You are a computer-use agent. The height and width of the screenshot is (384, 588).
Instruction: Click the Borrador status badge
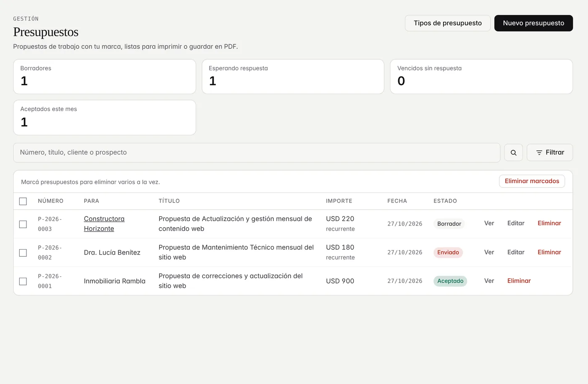point(449,224)
